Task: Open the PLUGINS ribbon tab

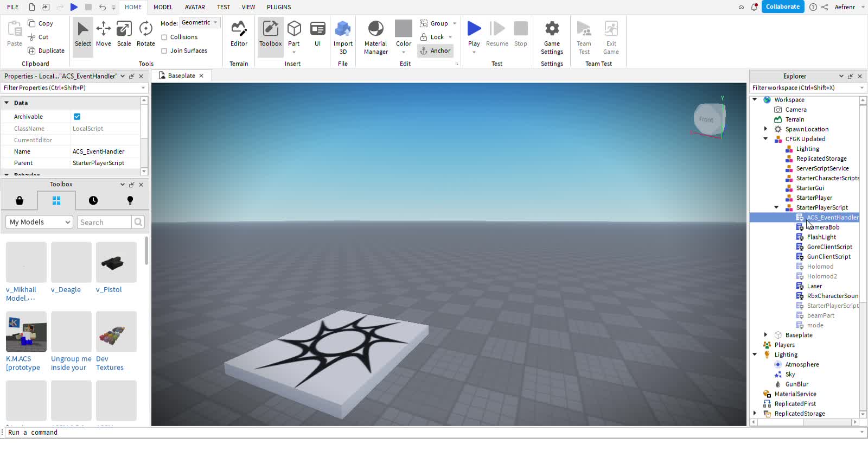Action: (279, 7)
